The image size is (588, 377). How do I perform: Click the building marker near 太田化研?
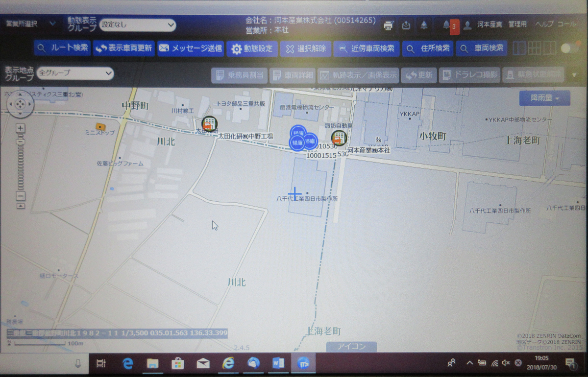click(209, 124)
